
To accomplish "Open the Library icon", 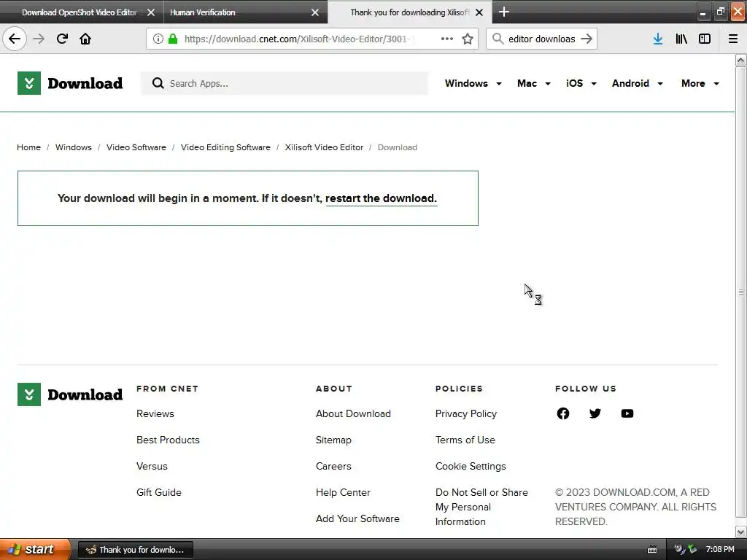I will click(x=681, y=39).
